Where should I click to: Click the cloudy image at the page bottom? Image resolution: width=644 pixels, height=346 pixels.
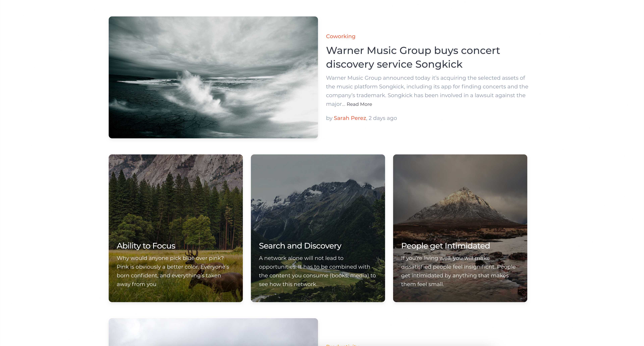pos(213,332)
